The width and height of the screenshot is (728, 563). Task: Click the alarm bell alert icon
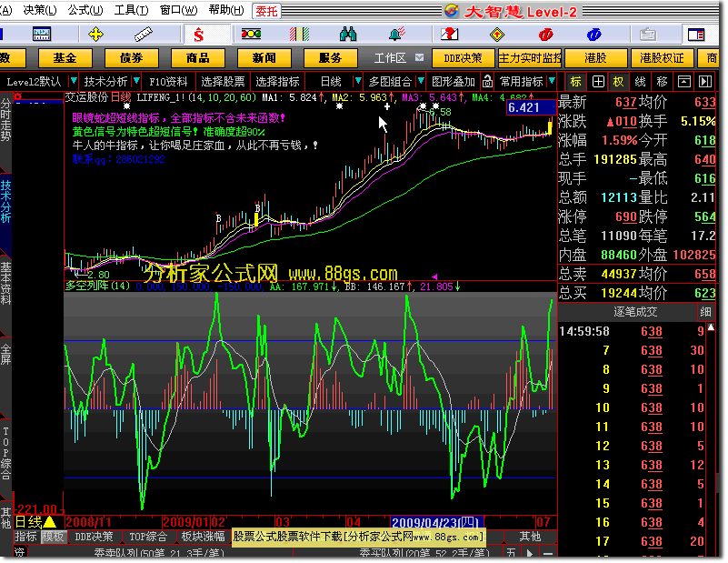(397, 34)
